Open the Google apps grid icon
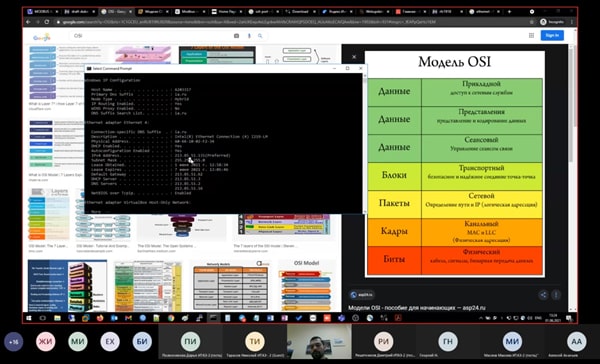 pos(531,35)
